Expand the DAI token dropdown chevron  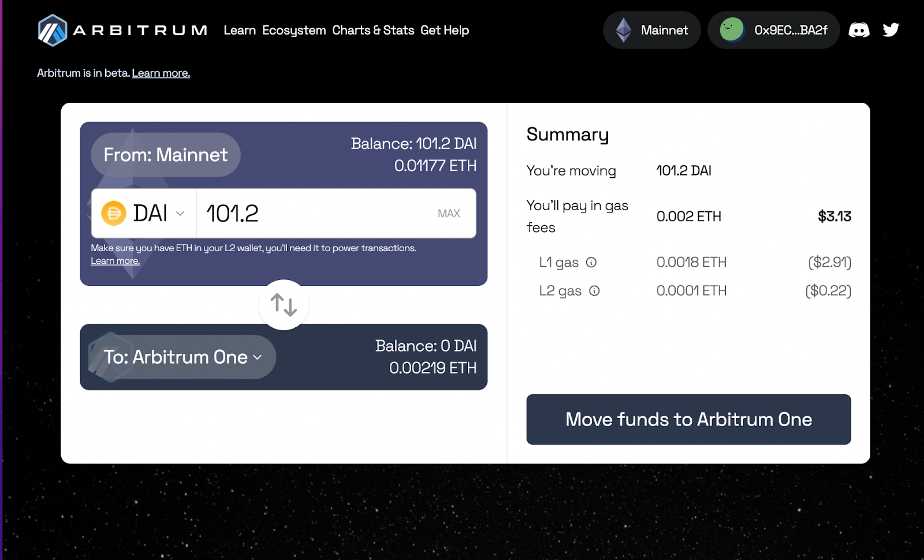(180, 214)
